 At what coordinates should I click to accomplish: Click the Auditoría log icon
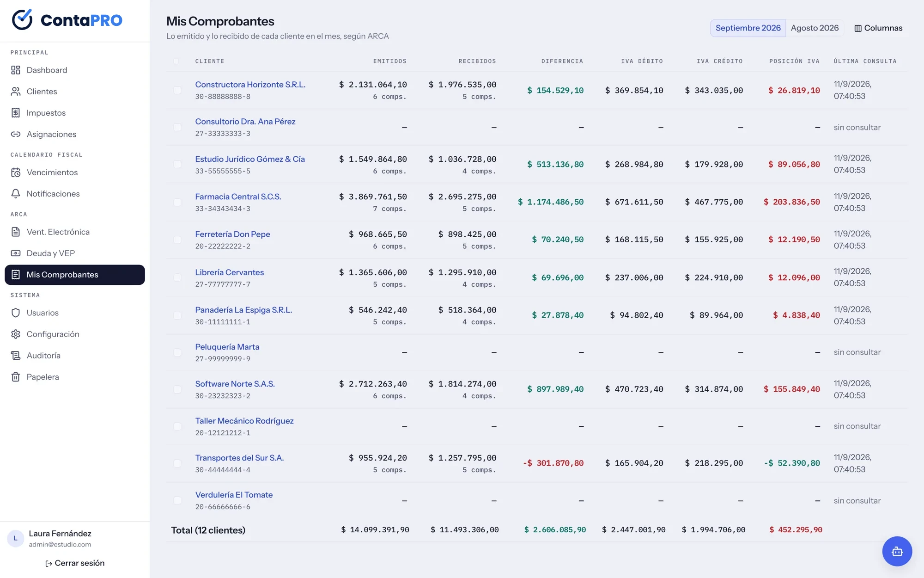16,356
